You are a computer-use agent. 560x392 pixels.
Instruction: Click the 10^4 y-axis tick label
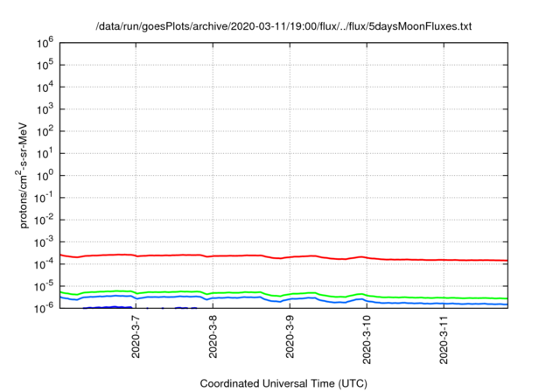tap(45, 87)
